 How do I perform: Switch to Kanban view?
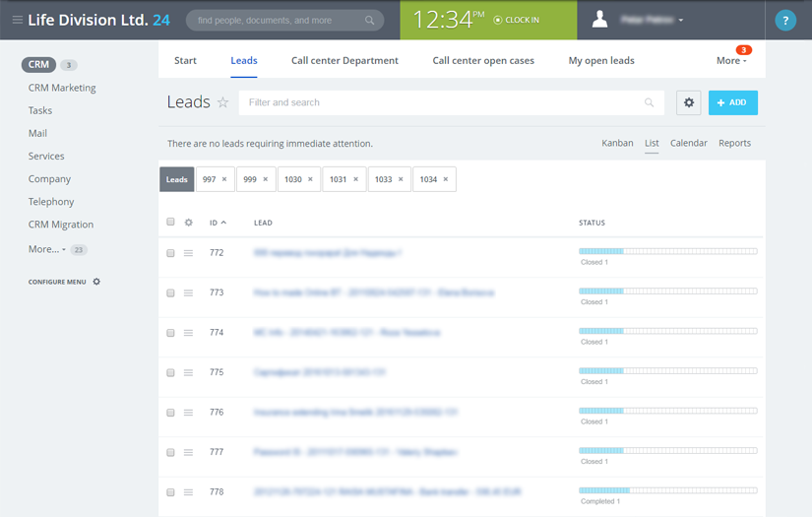pos(617,143)
